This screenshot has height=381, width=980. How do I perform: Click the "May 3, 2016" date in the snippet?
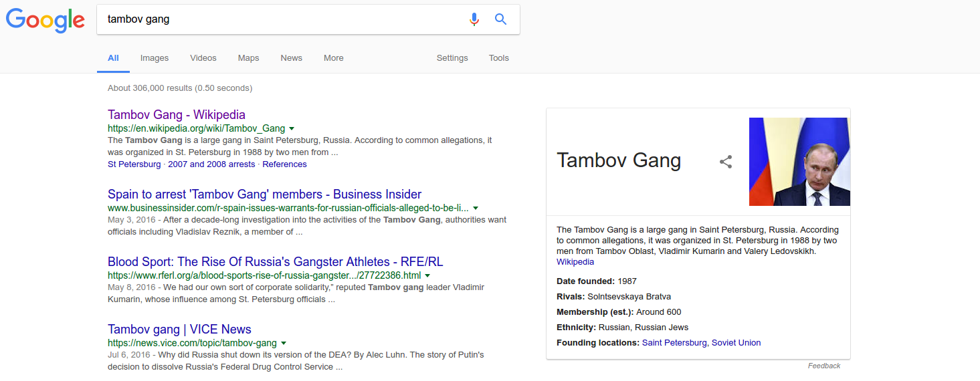tap(130, 220)
